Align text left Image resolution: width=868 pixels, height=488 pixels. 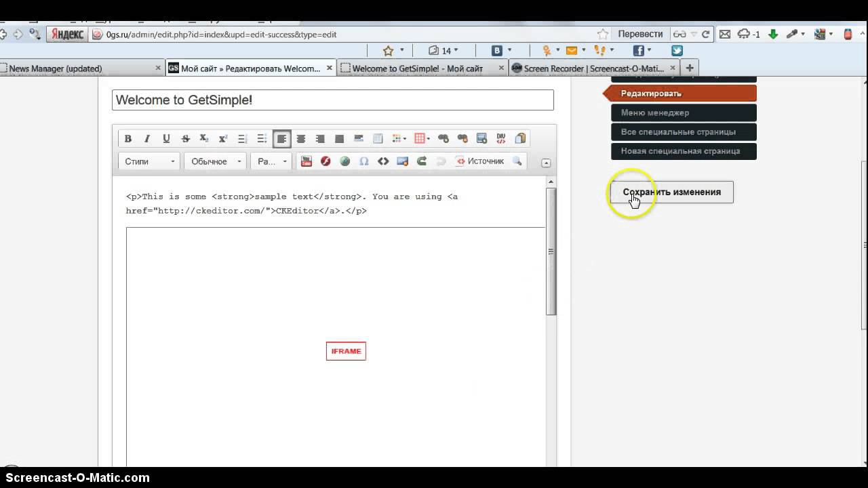[x=281, y=139]
